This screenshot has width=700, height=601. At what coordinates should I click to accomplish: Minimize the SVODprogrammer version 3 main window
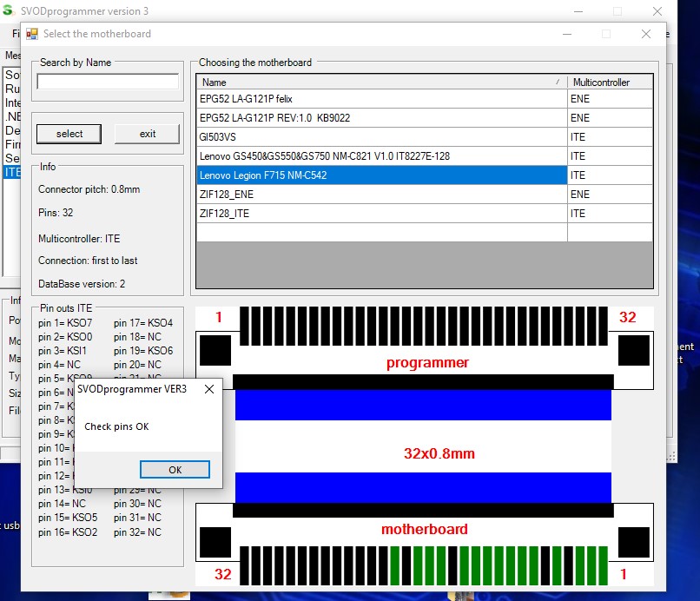tap(578, 11)
